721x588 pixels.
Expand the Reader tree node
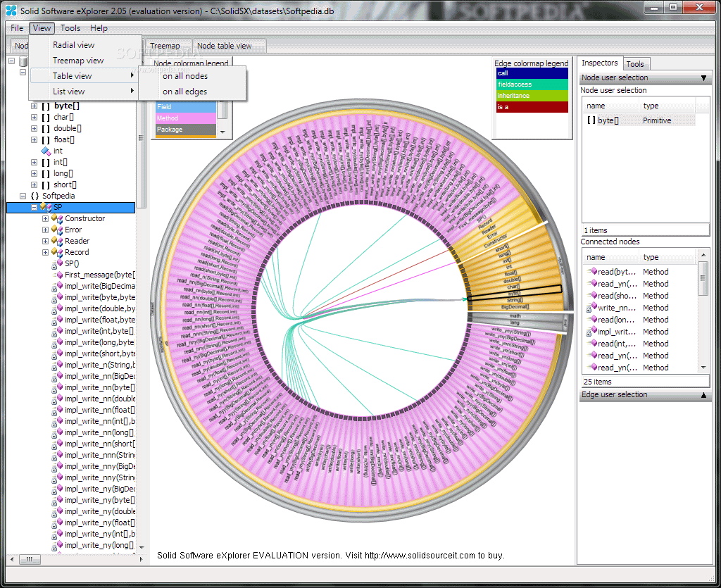tap(45, 241)
